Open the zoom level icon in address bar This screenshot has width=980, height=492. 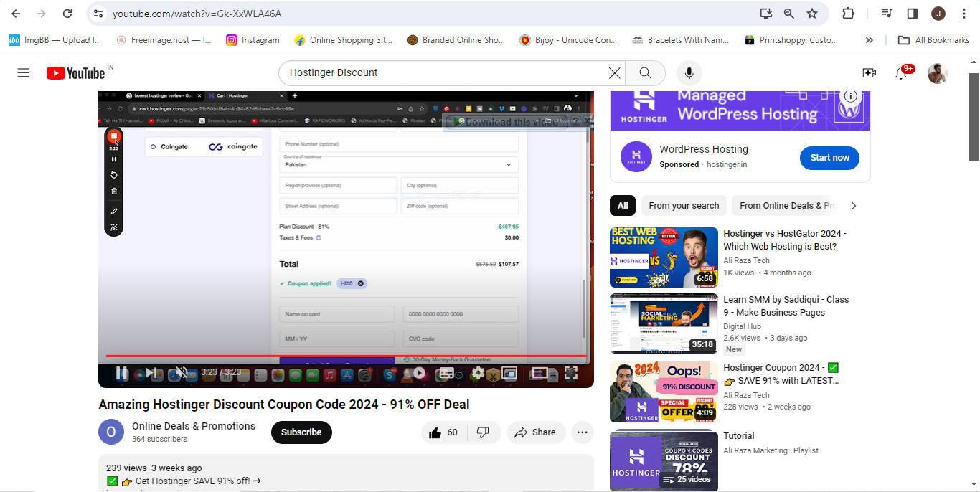tap(788, 14)
